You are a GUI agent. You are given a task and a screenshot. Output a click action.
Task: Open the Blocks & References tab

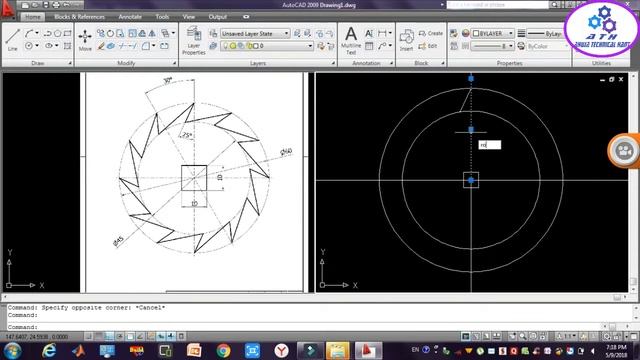(x=79, y=17)
